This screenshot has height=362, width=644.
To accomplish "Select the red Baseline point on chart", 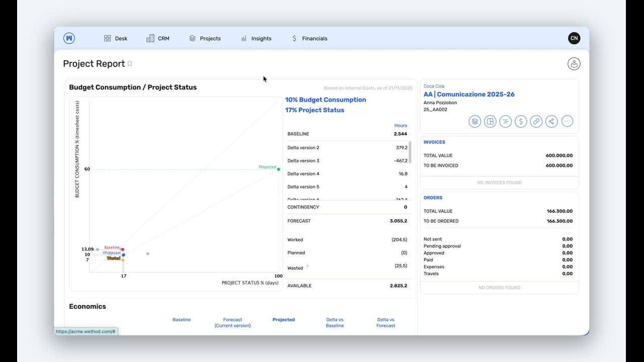I will pyautogui.click(x=123, y=249).
